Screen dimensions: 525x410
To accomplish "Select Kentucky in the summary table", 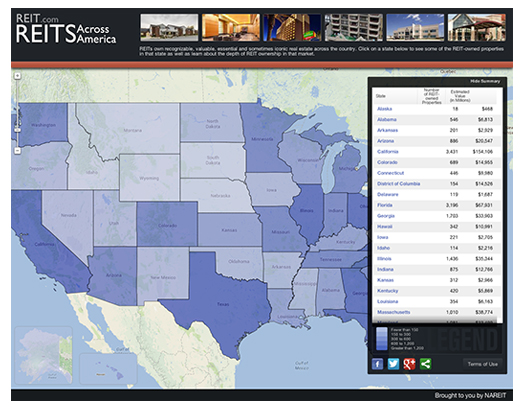I will [x=388, y=291].
